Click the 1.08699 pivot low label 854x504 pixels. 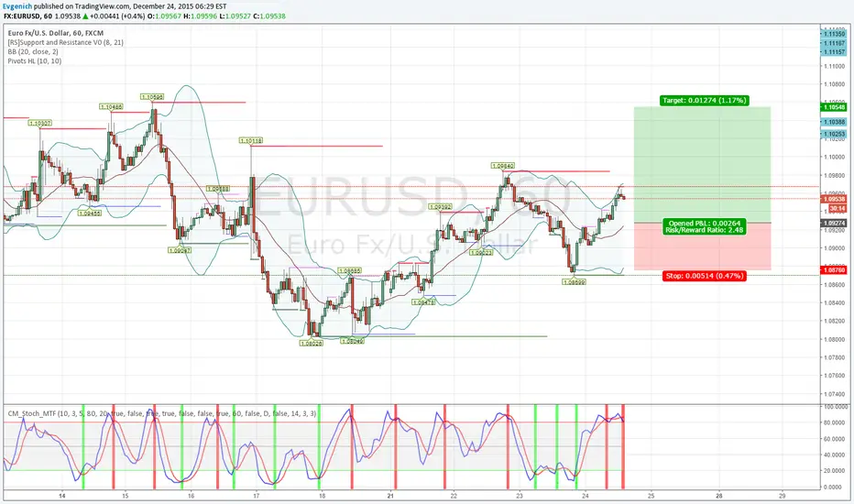coord(574,281)
